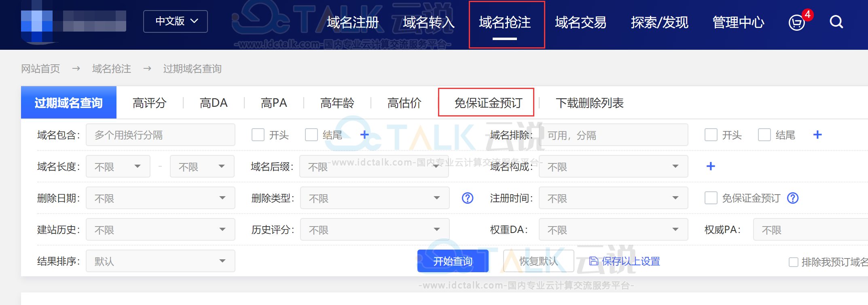Click plus icon next to 域名构成

pos(711,166)
